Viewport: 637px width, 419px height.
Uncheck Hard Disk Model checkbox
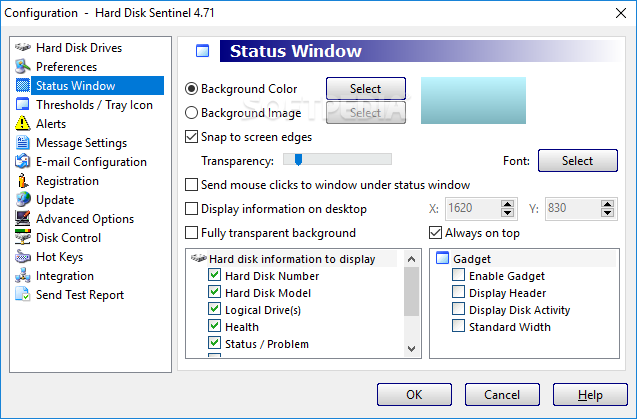(x=214, y=292)
